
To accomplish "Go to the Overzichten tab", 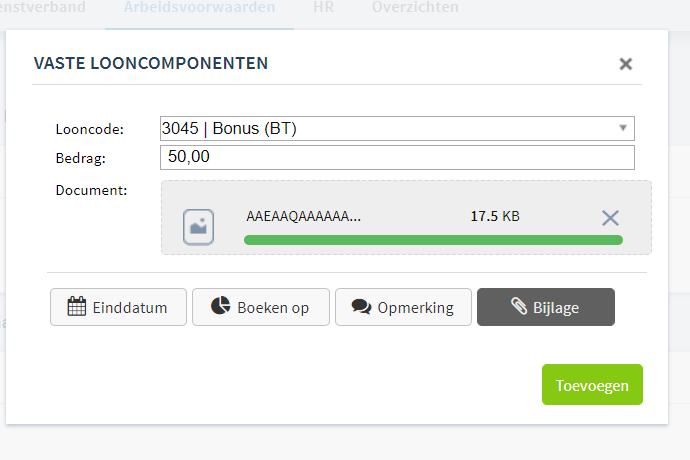I will click(x=415, y=7).
